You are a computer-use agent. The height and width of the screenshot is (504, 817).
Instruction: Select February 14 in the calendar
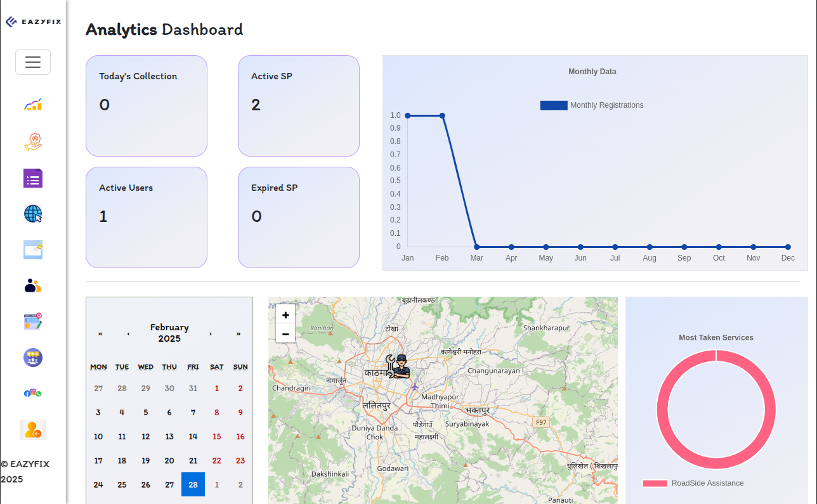193,437
